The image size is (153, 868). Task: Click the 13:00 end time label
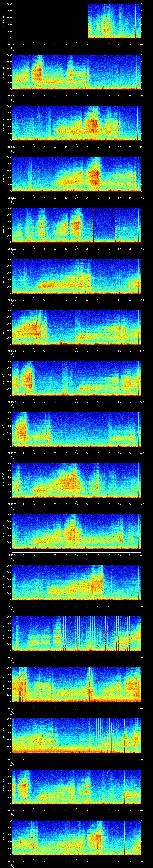(141, 198)
